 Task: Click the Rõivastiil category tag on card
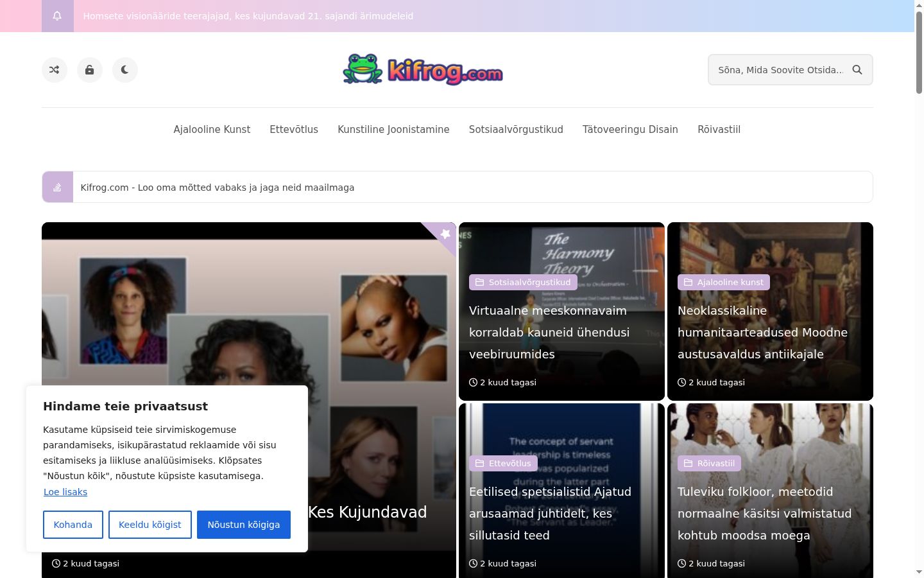pyautogui.click(x=709, y=464)
